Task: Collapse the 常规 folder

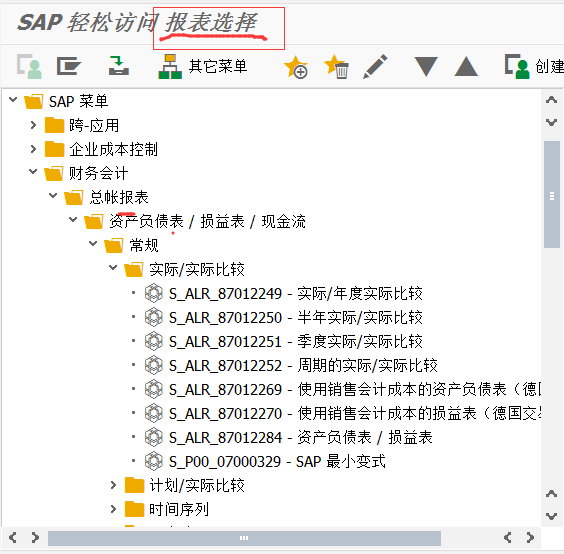Action: click(93, 244)
